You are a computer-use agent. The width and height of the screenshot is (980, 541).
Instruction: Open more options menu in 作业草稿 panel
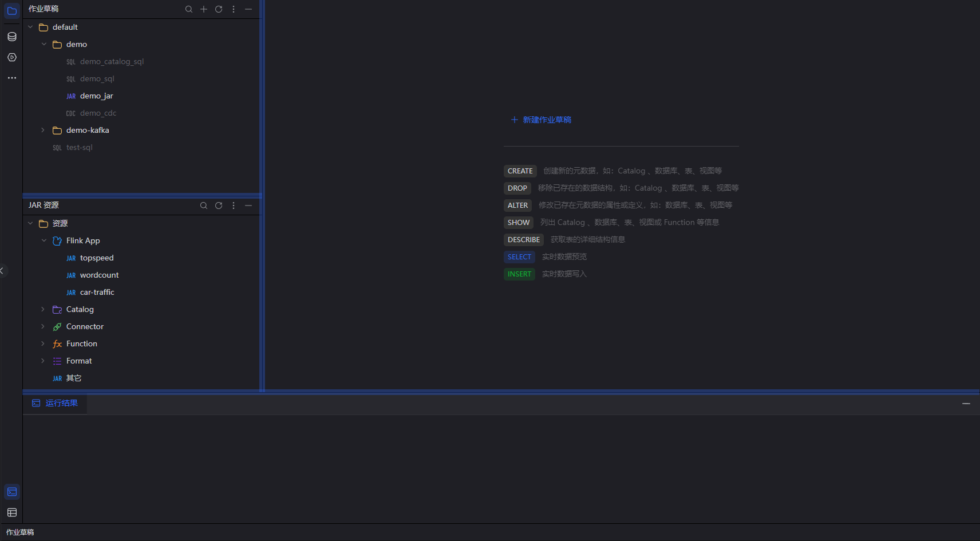click(233, 9)
